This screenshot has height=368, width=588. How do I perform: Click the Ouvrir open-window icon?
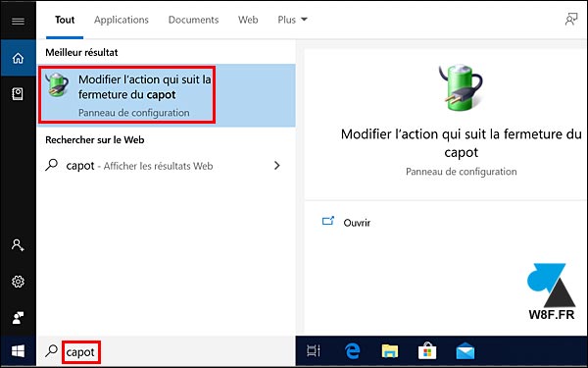click(x=328, y=221)
